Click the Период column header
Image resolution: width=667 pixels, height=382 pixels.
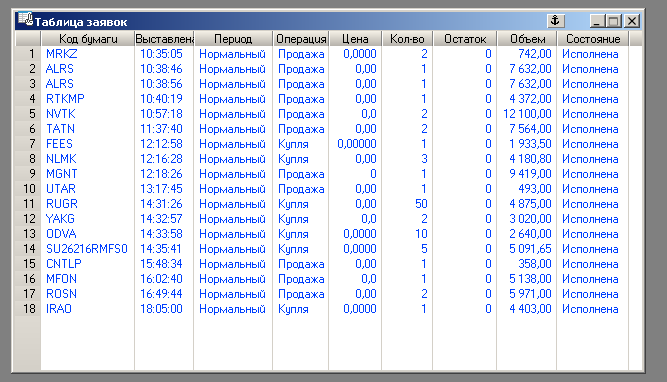[233, 39]
